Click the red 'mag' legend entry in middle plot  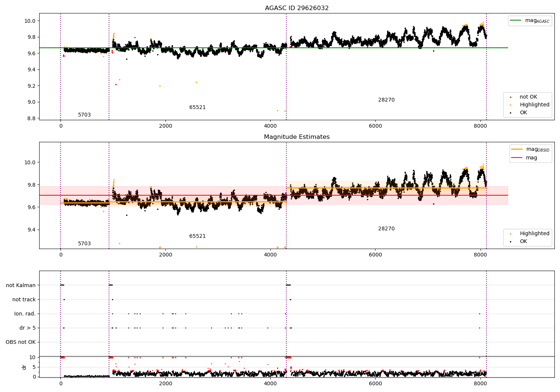(x=524, y=158)
